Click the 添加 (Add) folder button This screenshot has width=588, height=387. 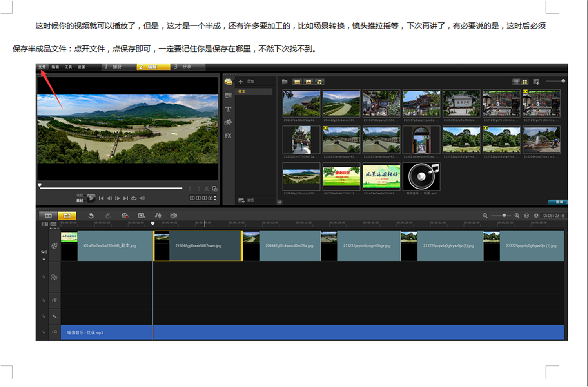(246, 82)
